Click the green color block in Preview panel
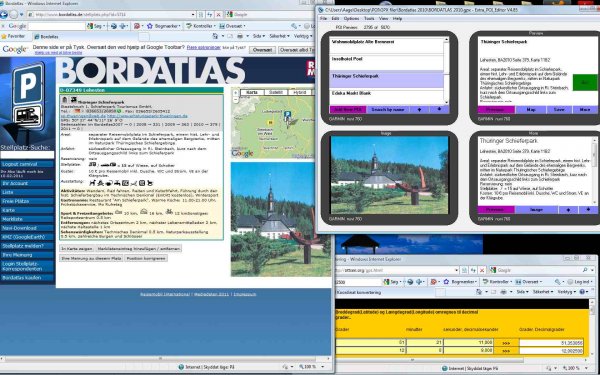Image resolution: width=600 pixels, height=375 pixels. 585,83
